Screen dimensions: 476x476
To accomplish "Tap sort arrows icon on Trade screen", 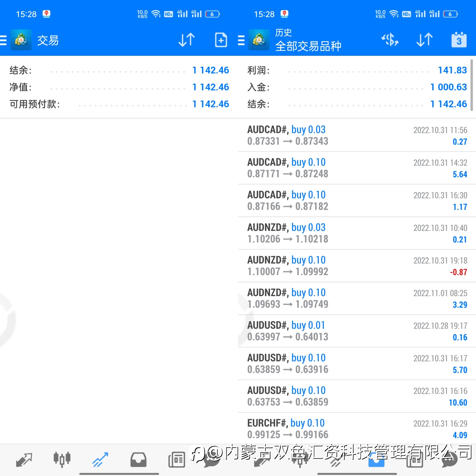I will tap(187, 40).
